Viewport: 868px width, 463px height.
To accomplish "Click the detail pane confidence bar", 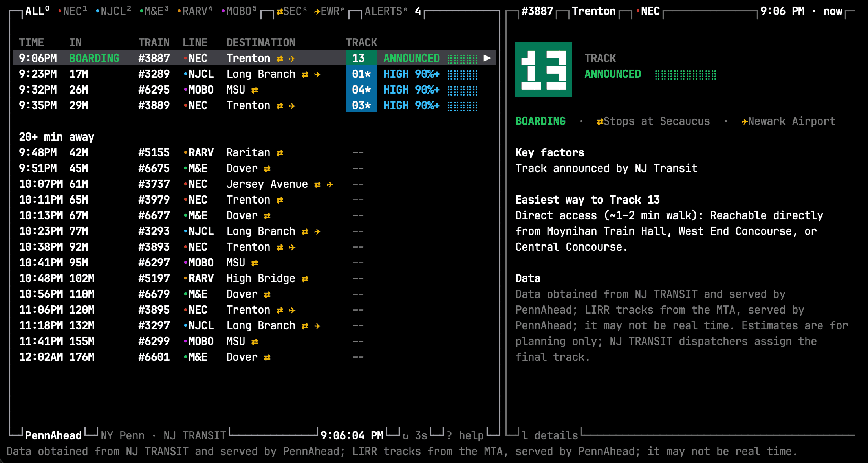I will click(686, 74).
